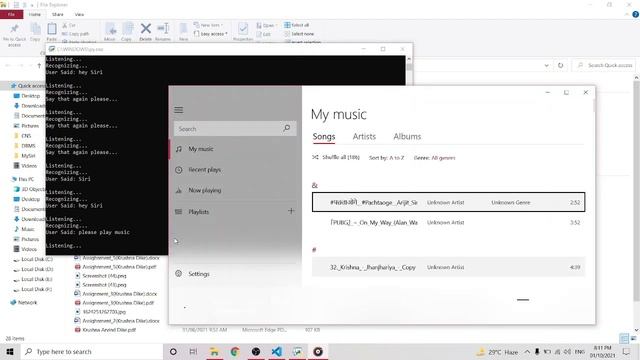Viewport: 640px width, 360px height.
Task: Open the Groove Music hamburger menu
Action: pos(179,110)
